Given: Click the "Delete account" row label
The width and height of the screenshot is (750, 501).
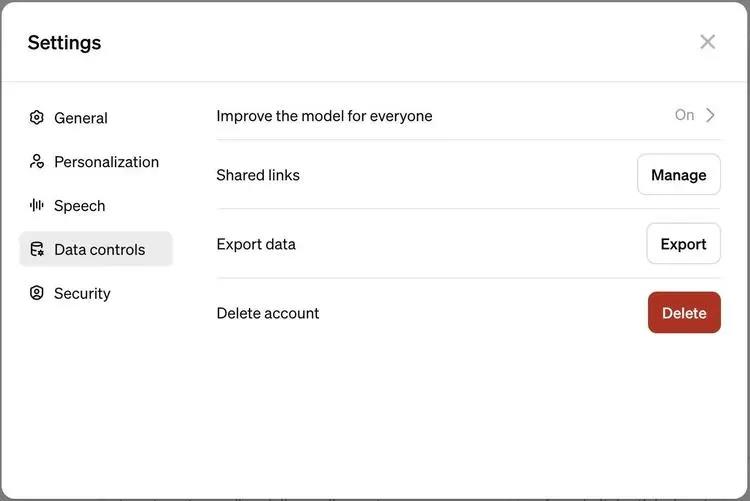Looking at the screenshot, I should 268,313.
